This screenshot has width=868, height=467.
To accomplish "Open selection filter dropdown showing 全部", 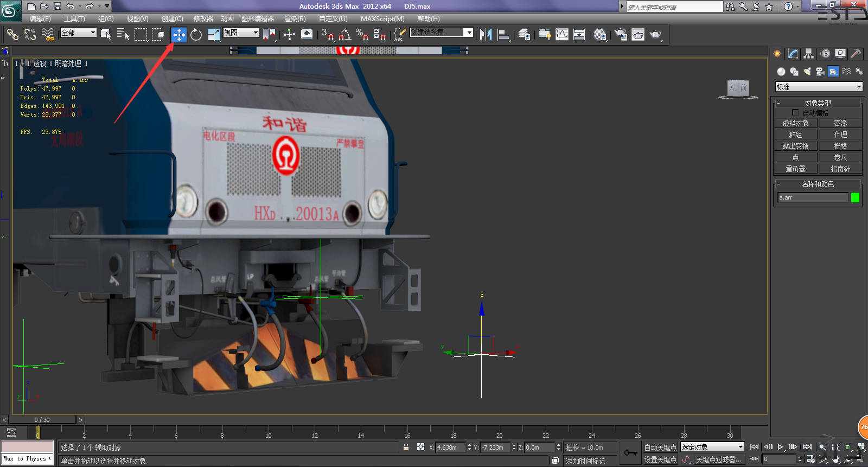I will [x=78, y=33].
